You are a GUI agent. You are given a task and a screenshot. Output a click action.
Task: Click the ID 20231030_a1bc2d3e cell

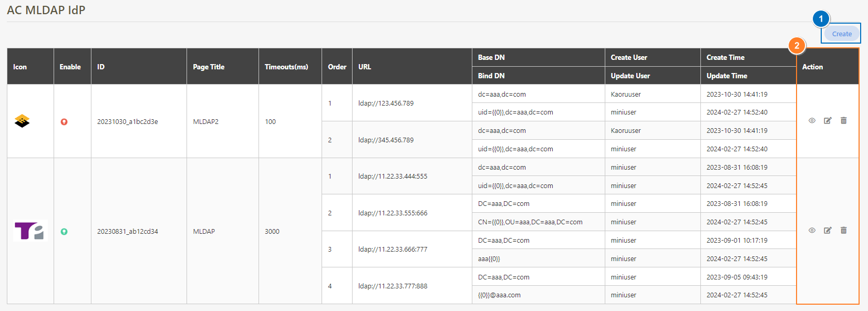click(x=128, y=122)
